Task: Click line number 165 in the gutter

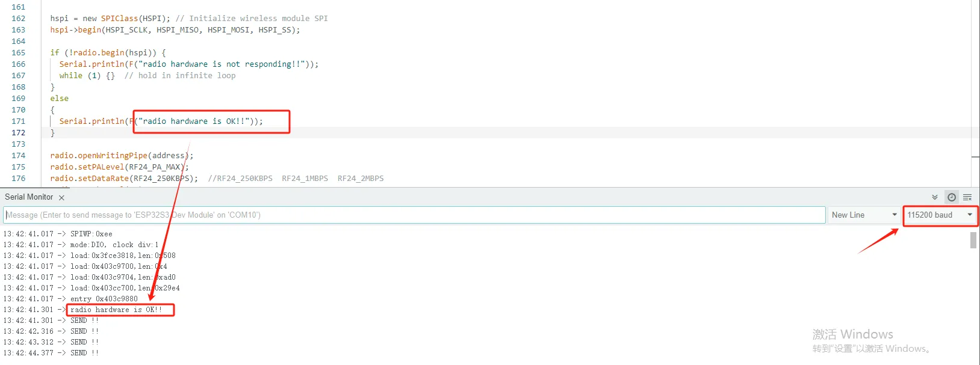Action: (x=19, y=53)
